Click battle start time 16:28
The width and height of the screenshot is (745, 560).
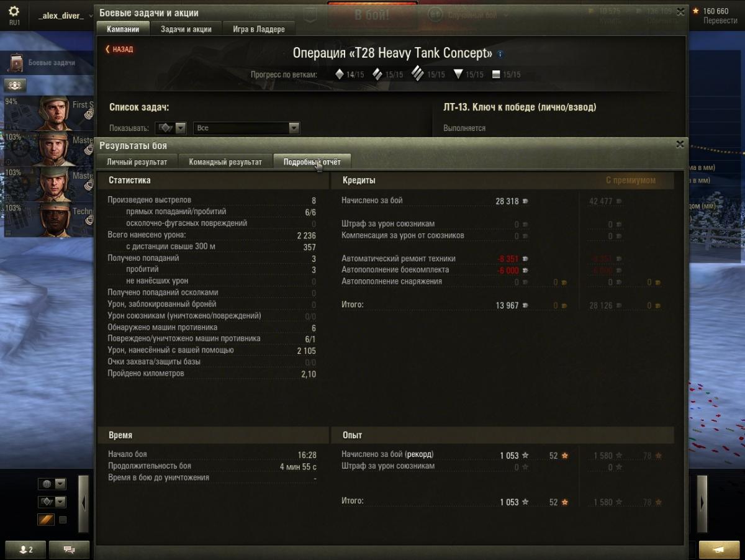pos(307,455)
